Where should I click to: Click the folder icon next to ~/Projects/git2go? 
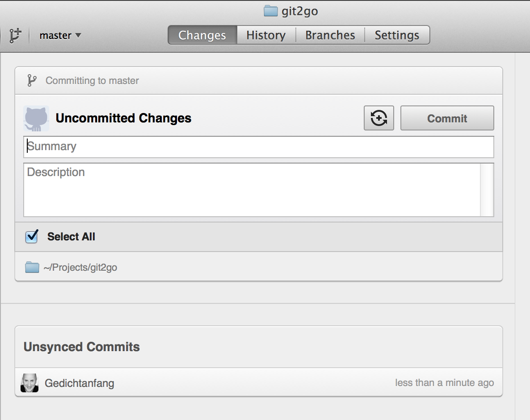tap(32, 267)
